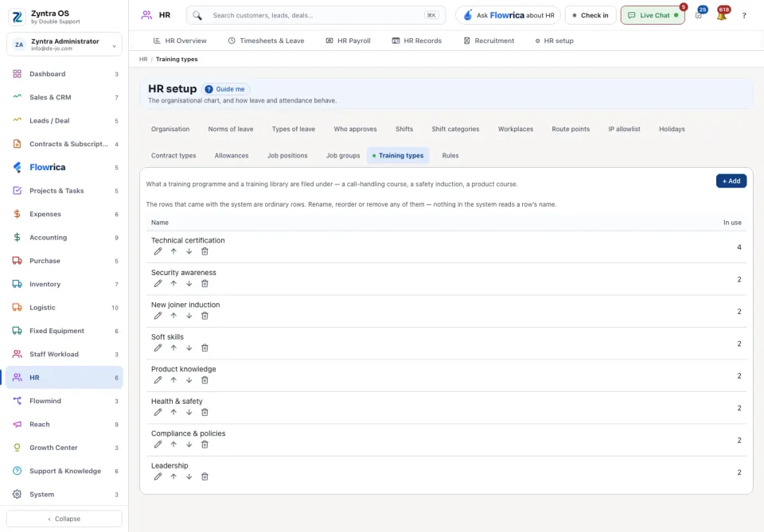764x532 pixels.
Task: Switch to the Rules tab
Action: tap(450, 156)
